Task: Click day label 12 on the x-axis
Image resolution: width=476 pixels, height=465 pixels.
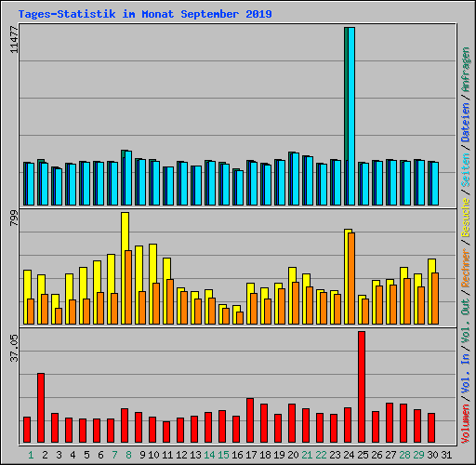Action: (181, 455)
